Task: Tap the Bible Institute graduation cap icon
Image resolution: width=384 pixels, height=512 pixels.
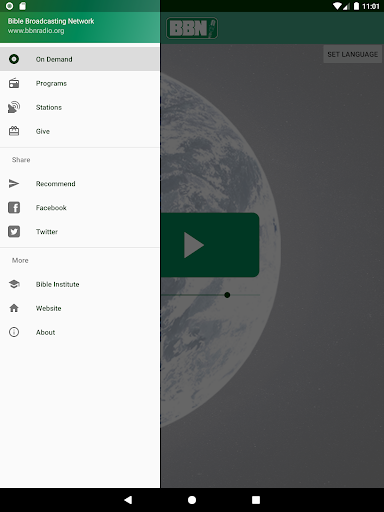Action: [x=14, y=284]
